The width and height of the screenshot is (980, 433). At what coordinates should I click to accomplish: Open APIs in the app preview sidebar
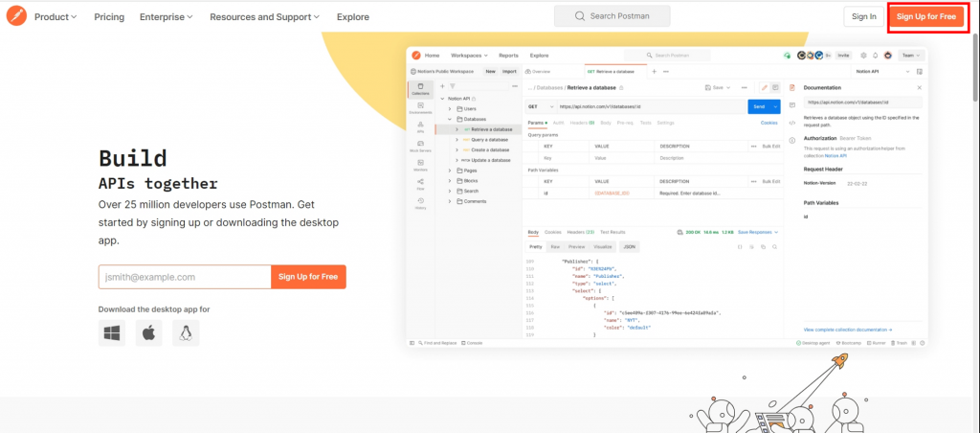pyautogui.click(x=421, y=127)
